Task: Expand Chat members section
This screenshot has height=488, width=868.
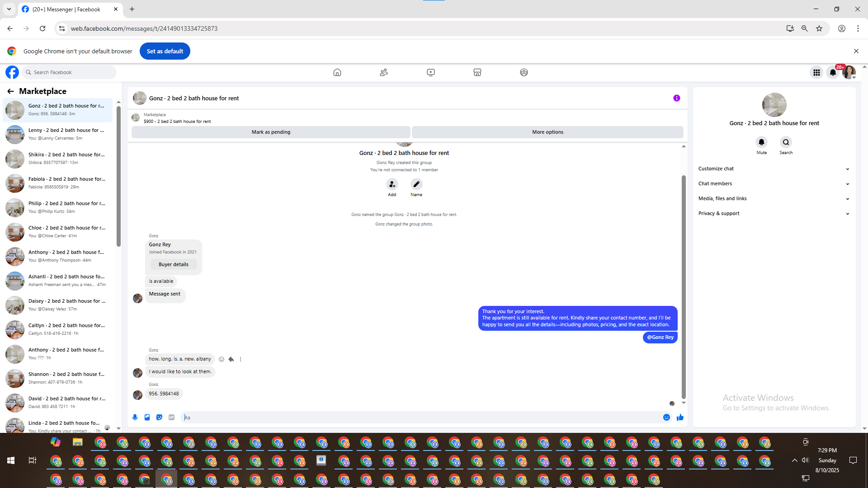Action: 774,183
